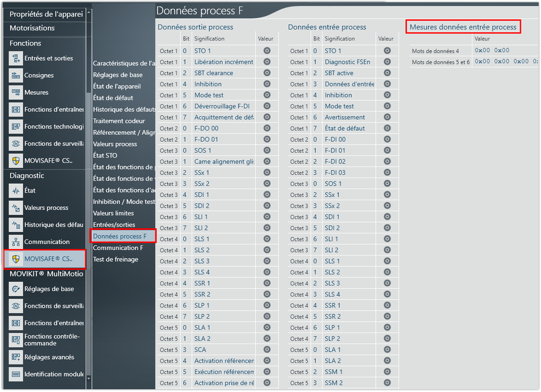Collapse the Fonctions section header
The width and height of the screenshot is (541, 392).
point(25,43)
